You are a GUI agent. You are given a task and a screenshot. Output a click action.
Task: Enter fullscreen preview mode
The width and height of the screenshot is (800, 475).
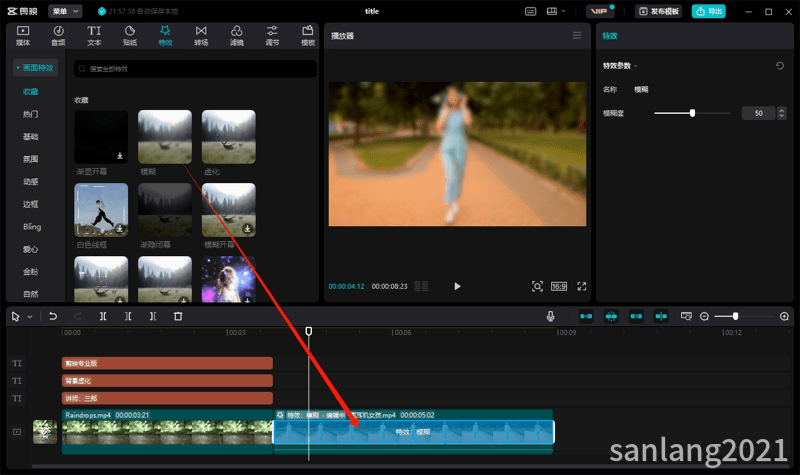tap(582, 286)
